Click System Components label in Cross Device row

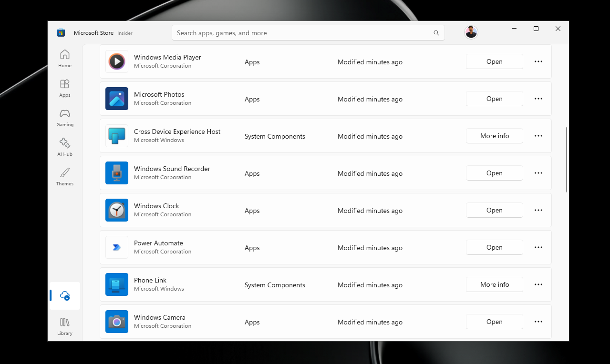[x=275, y=136]
